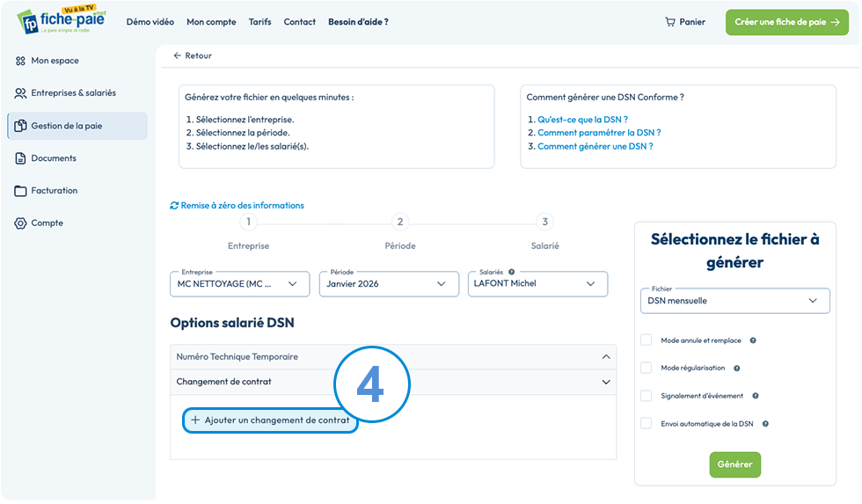Open Compte in the sidebar
Image resolution: width=862 pixels, height=504 pixels.
click(x=77, y=223)
